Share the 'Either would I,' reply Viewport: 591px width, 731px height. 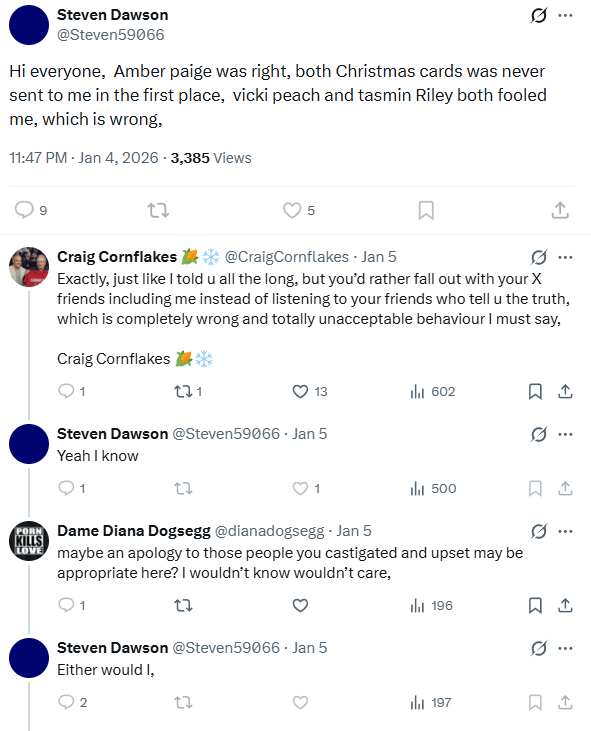point(565,702)
